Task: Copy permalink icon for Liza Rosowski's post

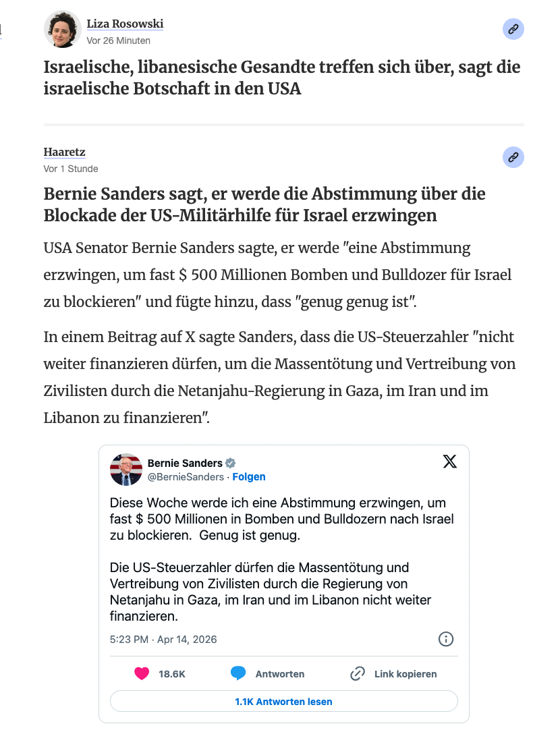Action: click(513, 29)
